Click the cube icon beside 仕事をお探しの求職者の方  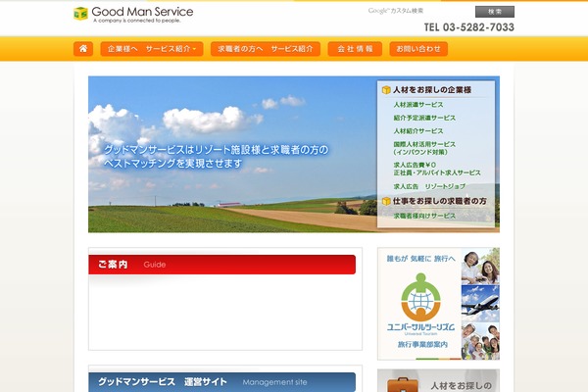386,202
